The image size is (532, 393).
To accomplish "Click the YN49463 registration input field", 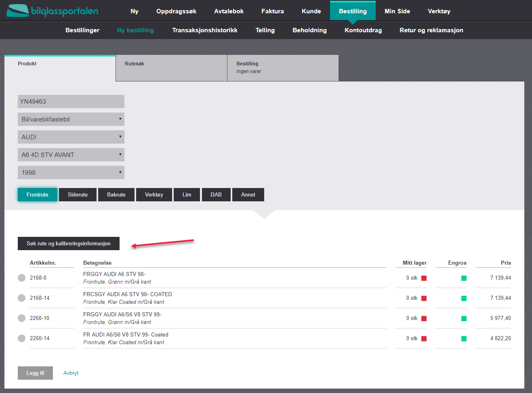I will coord(71,102).
